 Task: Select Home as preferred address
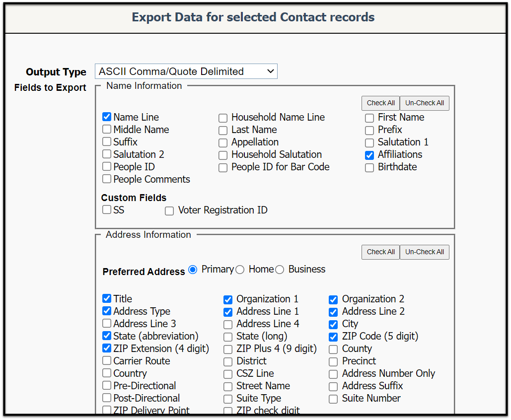tap(240, 270)
